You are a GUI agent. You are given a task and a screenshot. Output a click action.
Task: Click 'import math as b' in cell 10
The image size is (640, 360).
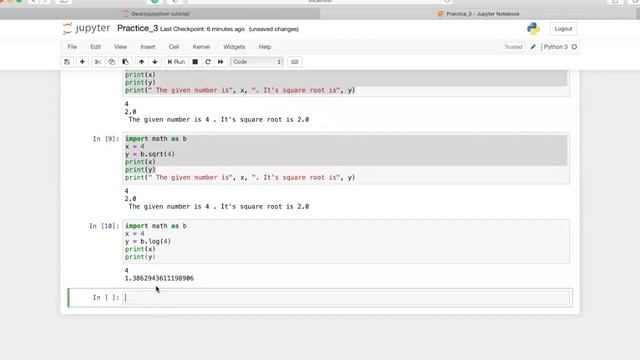pos(156,226)
